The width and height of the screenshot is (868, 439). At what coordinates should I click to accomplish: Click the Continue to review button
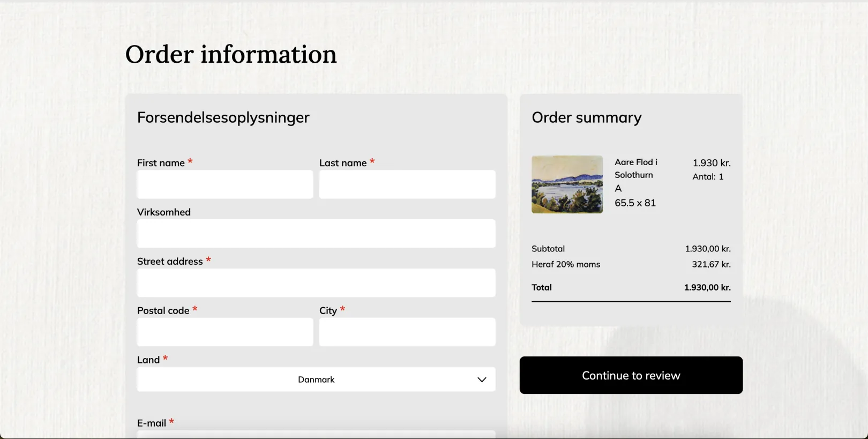pos(631,375)
